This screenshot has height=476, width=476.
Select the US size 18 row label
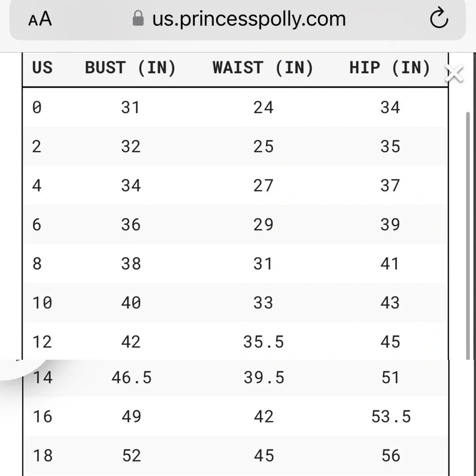click(42, 456)
